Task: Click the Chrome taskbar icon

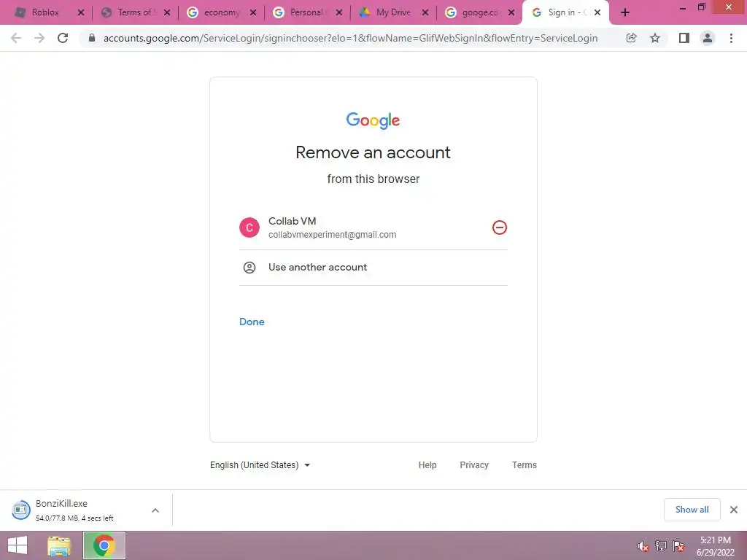Action: pyautogui.click(x=104, y=545)
